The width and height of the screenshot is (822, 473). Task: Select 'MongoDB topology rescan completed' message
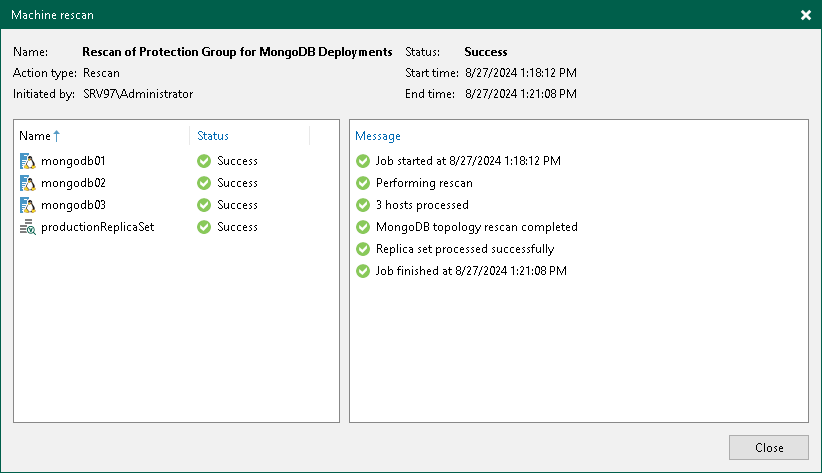tap(476, 227)
